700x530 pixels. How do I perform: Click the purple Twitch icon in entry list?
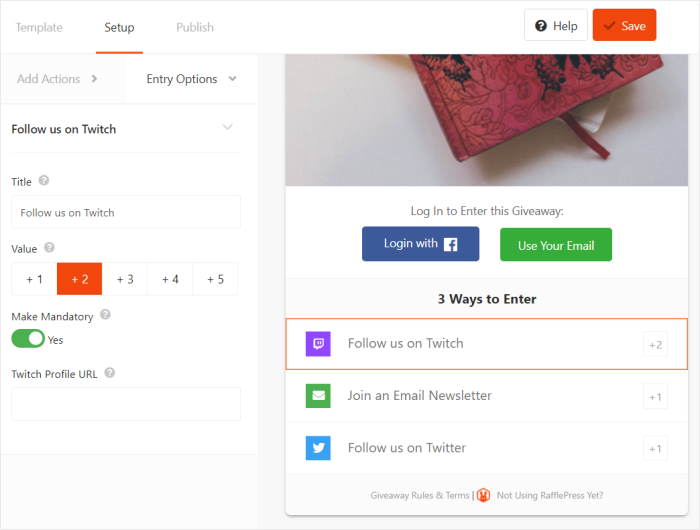pyautogui.click(x=318, y=344)
